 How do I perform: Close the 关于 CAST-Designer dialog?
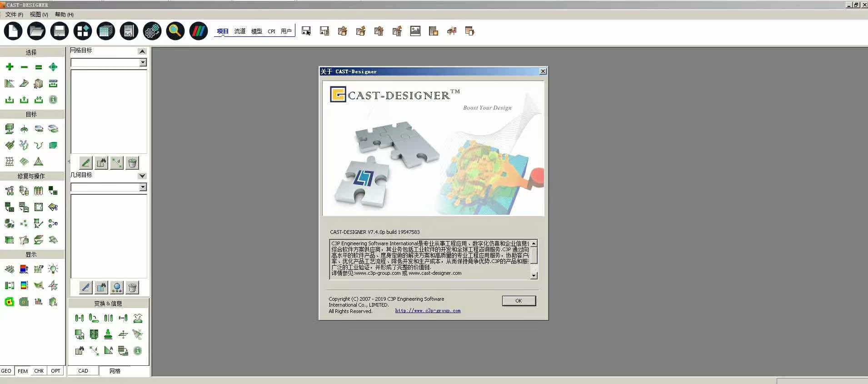tap(543, 71)
